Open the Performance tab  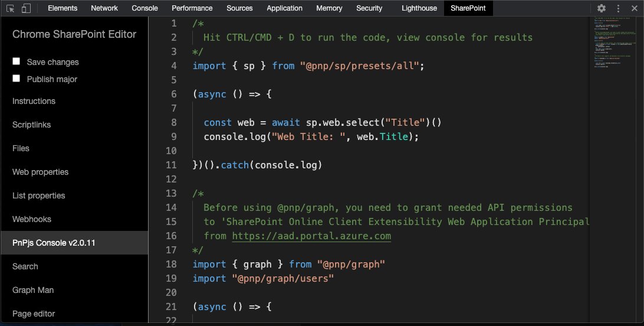click(192, 8)
